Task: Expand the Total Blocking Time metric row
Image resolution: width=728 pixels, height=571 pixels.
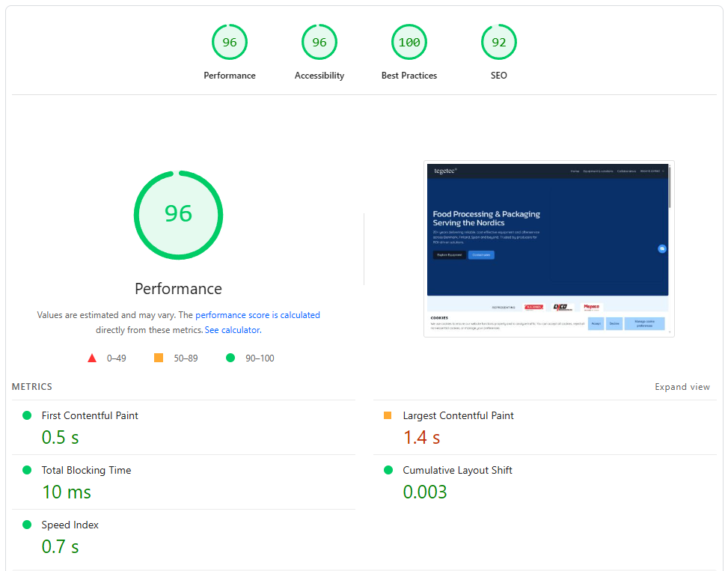Action: tap(86, 470)
